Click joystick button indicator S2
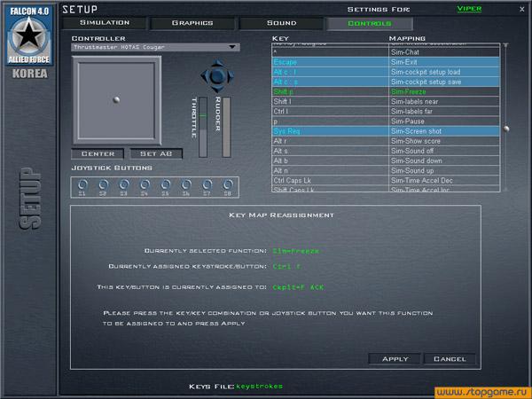The height and width of the screenshot is (399, 532). click(103, 184)
